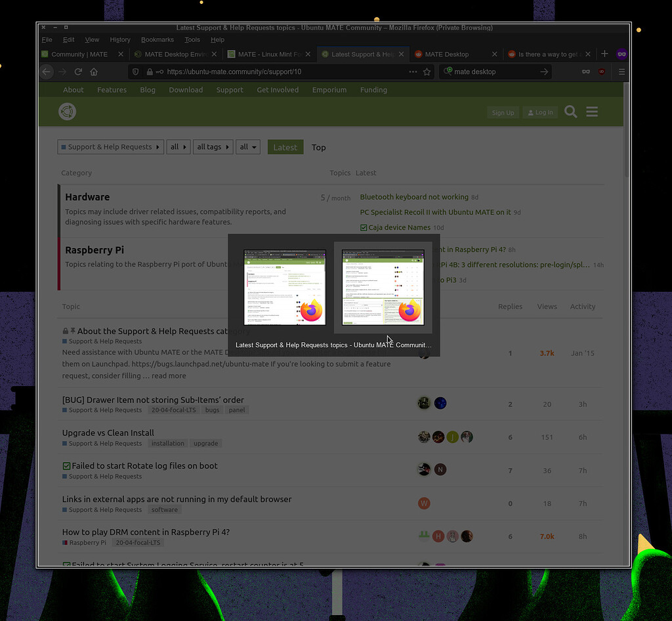Image resolution: width=672 pixels, height=621 pixels.
Task: Click the Ubuntu MATE site logo
Action: coord(67,112)
